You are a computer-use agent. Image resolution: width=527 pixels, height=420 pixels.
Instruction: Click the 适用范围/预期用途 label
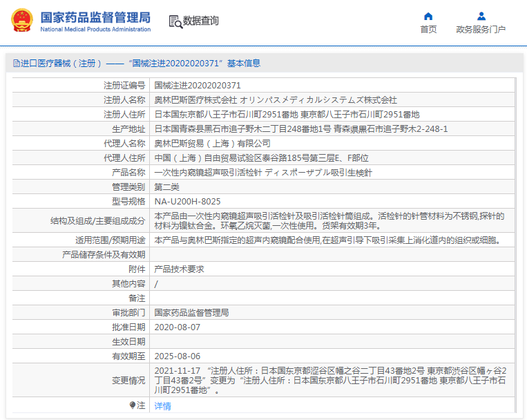click(x=111, y=240)
